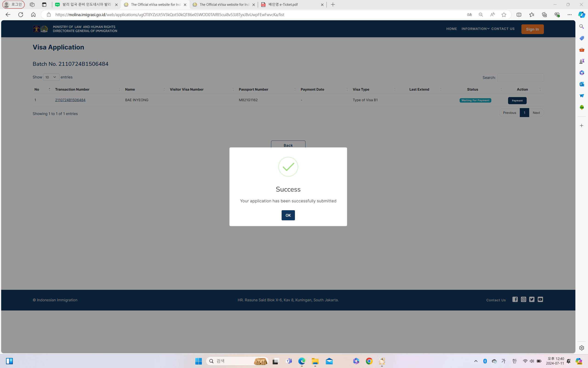This screenshot has width=588, height=368.
Task: Open File Explorer from taskbar
Action: point(315,361)
